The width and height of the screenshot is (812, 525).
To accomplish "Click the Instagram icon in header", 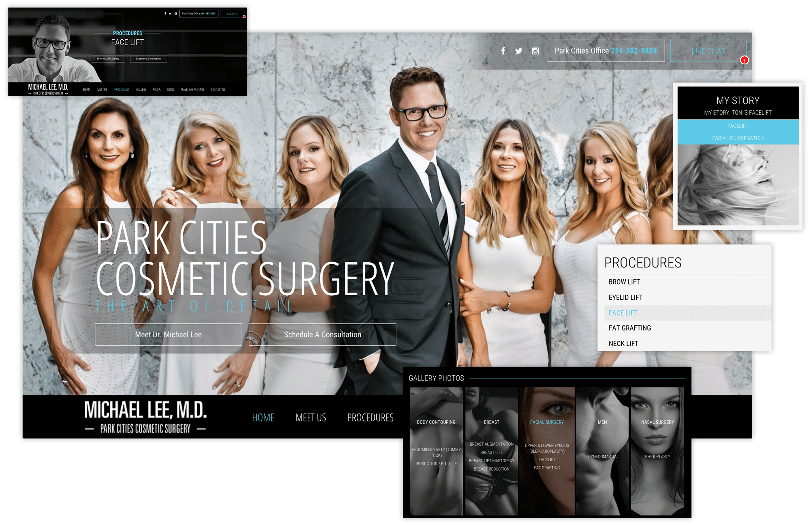I will [536, 50].
